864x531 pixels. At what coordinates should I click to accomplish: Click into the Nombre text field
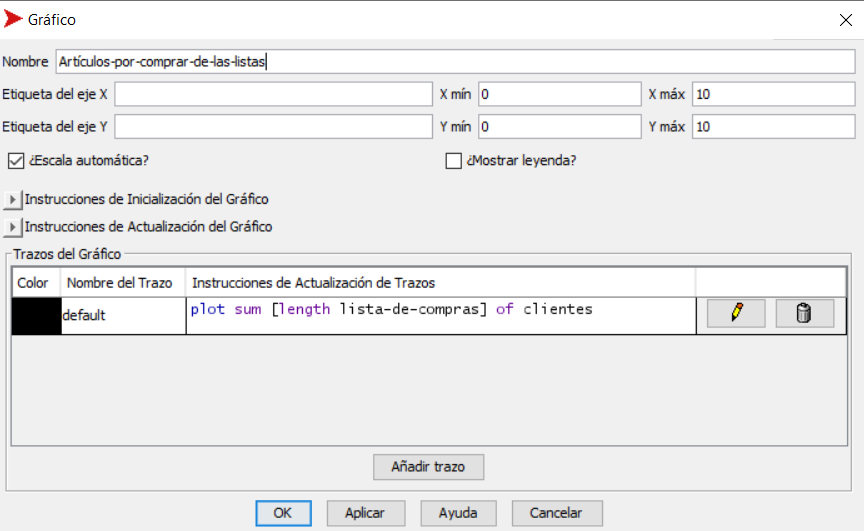coord(454,62)
